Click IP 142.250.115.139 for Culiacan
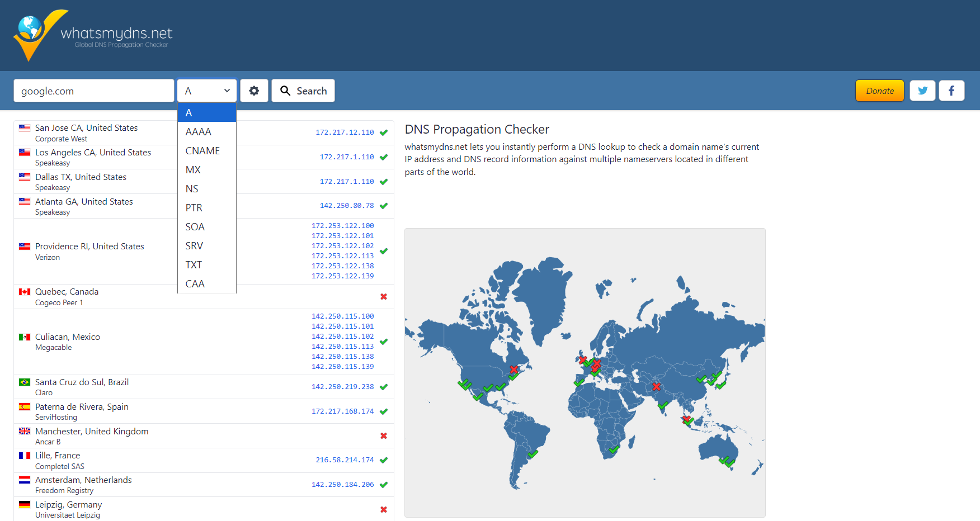 tap(343, 367)
